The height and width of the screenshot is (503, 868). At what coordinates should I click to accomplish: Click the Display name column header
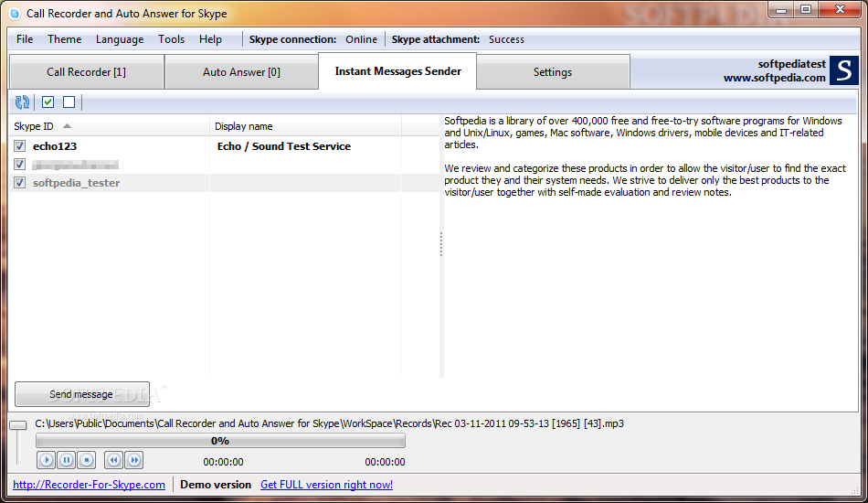click(305, 126)
